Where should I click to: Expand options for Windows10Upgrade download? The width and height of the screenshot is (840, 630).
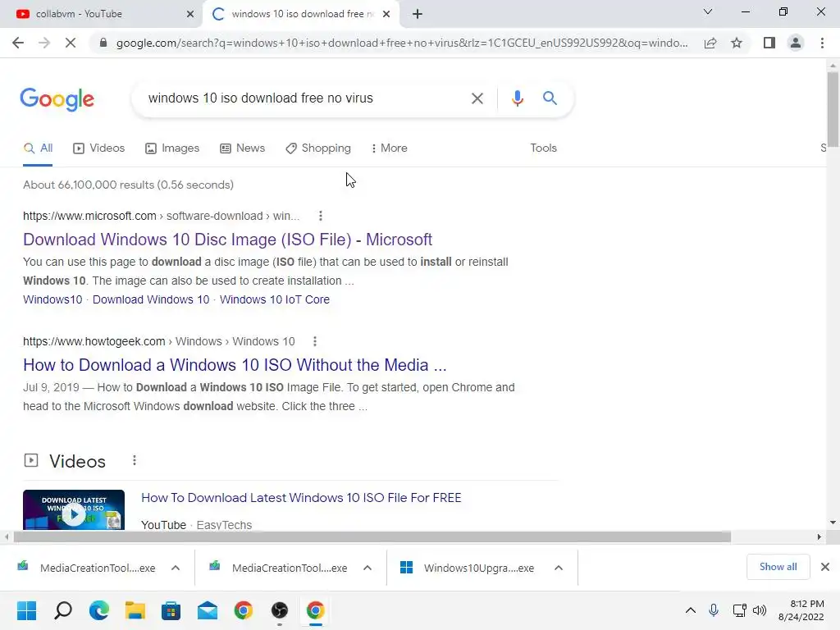pyautogui.click(x=558, y=568)
